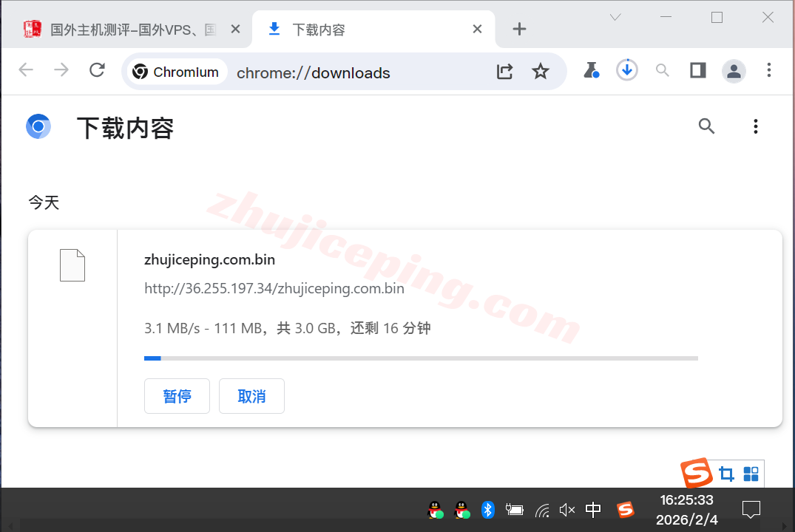Reload the current page
The height and width of the screenshot is (532, 795).
[97, 70]
